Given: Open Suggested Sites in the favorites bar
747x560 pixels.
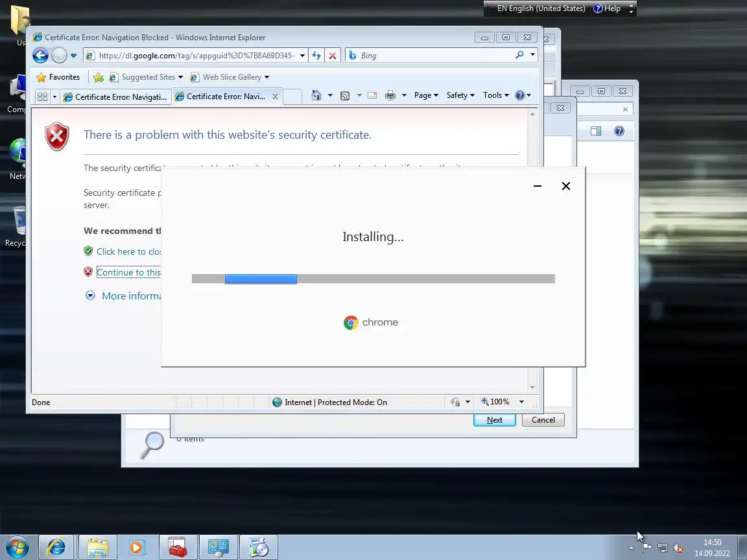Looking at the screenshot, I should point(147,77).
